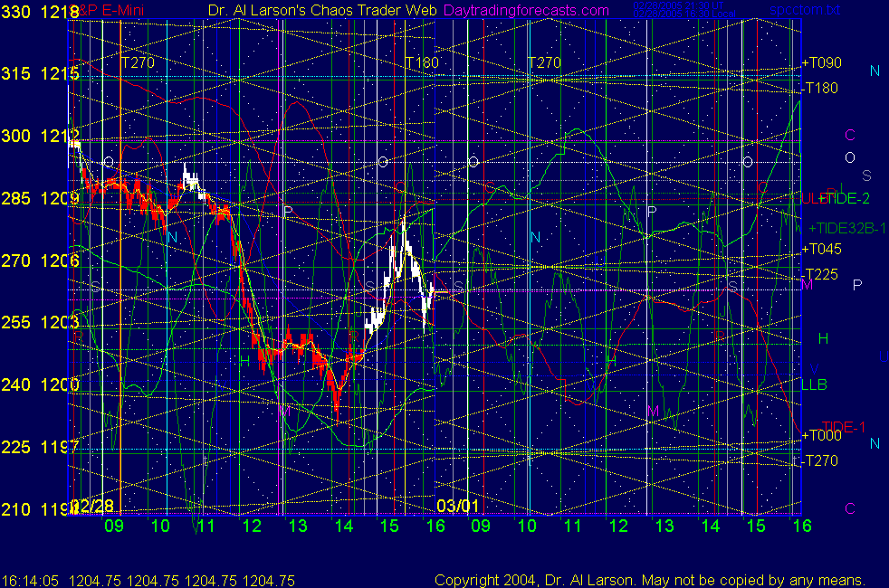Image resolution: width=889 pixels, height=588 pixels.
Task: Click the green "LLB" level label
Action: point(814,384)
